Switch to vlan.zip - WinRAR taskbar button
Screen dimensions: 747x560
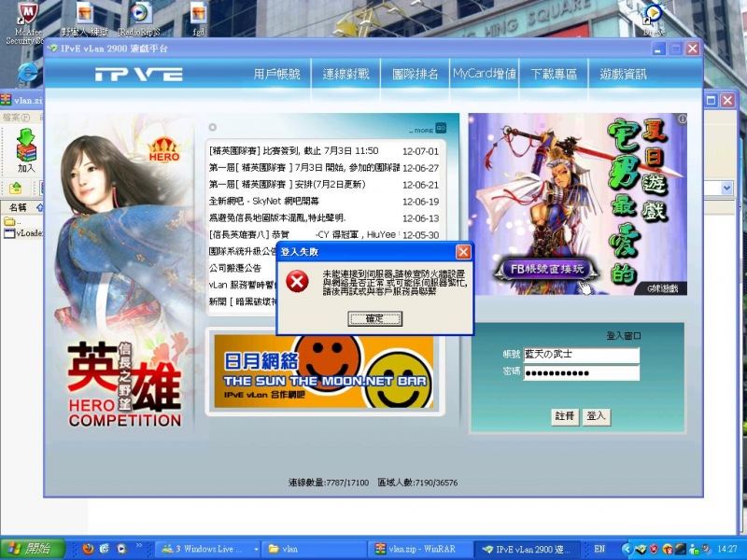pyautogui.click(x=420, y=549)
